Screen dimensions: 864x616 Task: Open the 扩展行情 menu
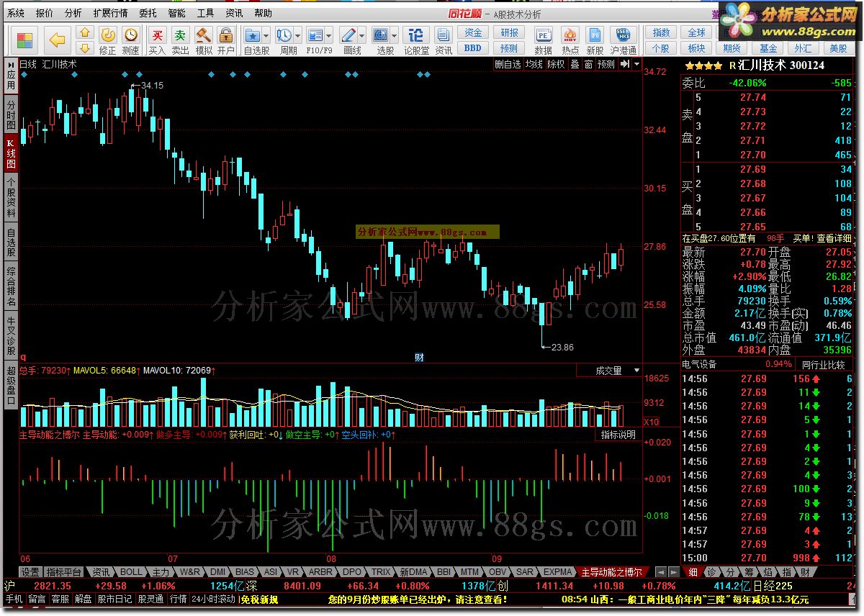pyautogui.click(x=110, y=13)
